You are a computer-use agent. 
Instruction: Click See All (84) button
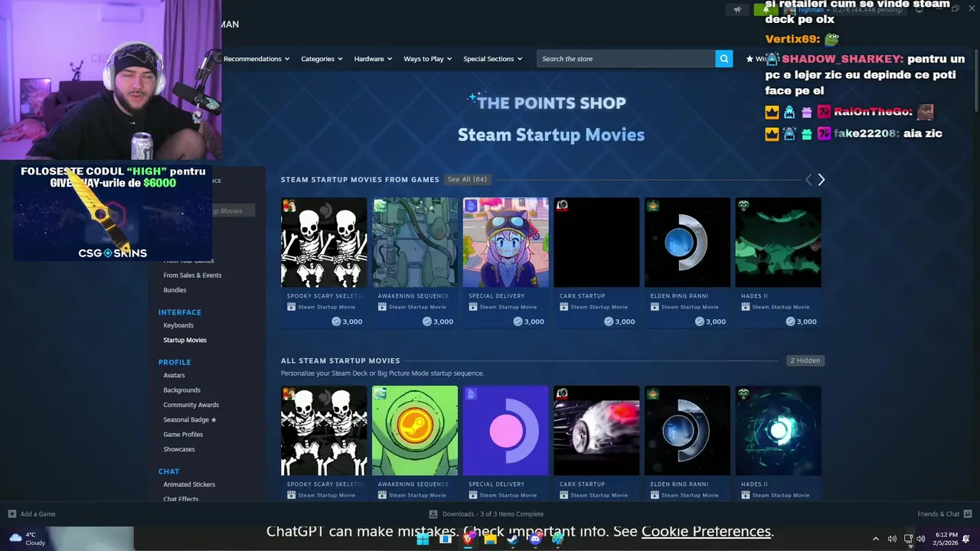pyautogui.click(x=467, y=179)
